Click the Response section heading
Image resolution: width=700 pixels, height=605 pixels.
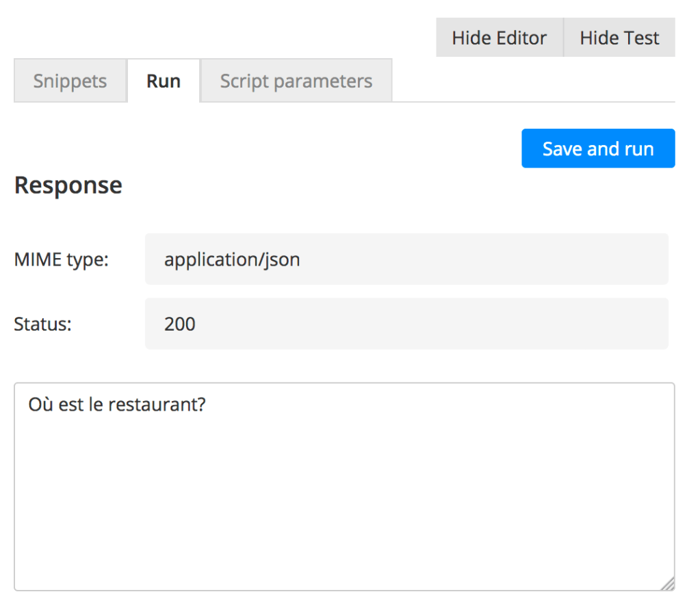68,185
